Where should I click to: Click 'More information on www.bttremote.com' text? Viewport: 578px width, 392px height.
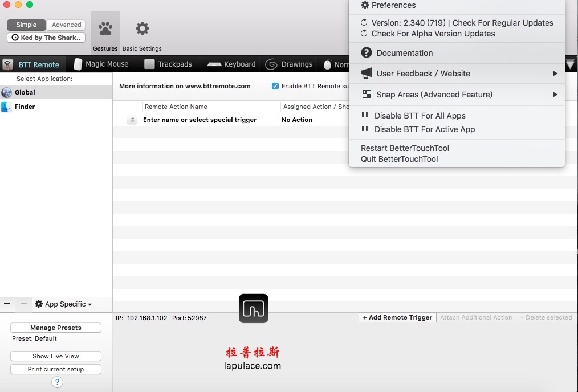pos(185,86)
